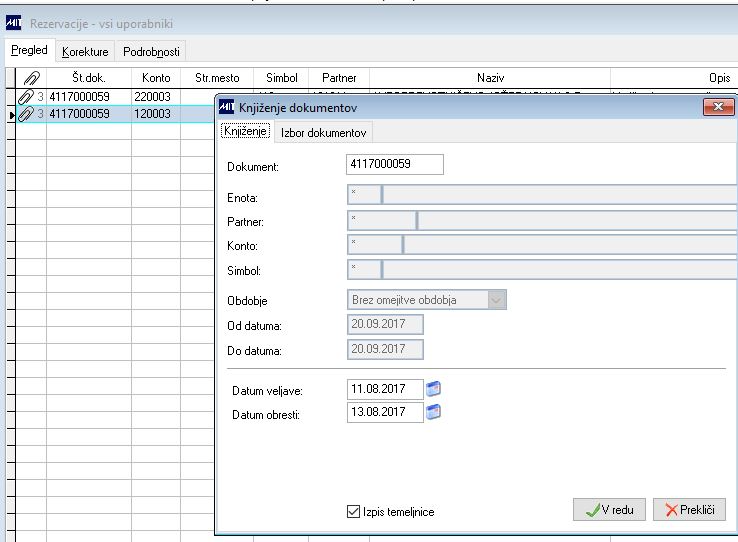Image resolution: width=738 pixels, height=542 pixels.
Task: Expand the Obdobje dropdown
Action: click(x=496, y=299)
